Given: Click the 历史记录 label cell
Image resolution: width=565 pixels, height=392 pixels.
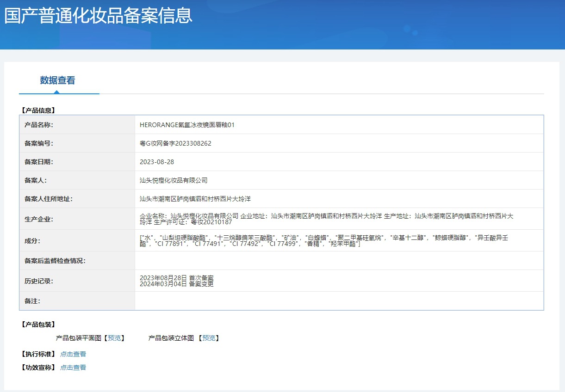Looking at the screenshot, I should (x=77, y=281).
